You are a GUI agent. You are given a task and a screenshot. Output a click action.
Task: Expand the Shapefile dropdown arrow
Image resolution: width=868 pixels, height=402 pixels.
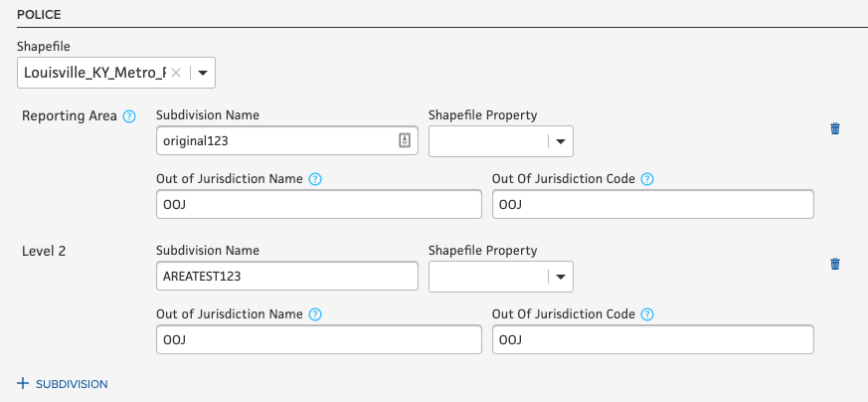[202, 73]
